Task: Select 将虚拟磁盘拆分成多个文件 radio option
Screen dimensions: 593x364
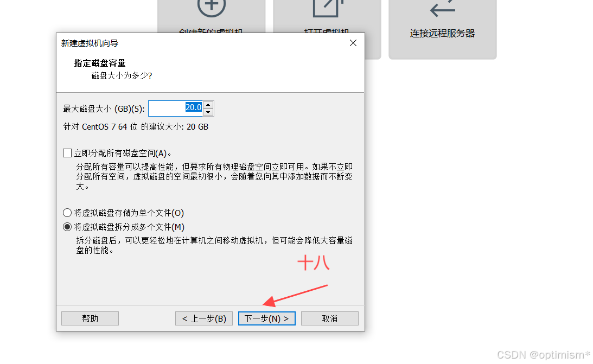Action: (x=67, y=227)
